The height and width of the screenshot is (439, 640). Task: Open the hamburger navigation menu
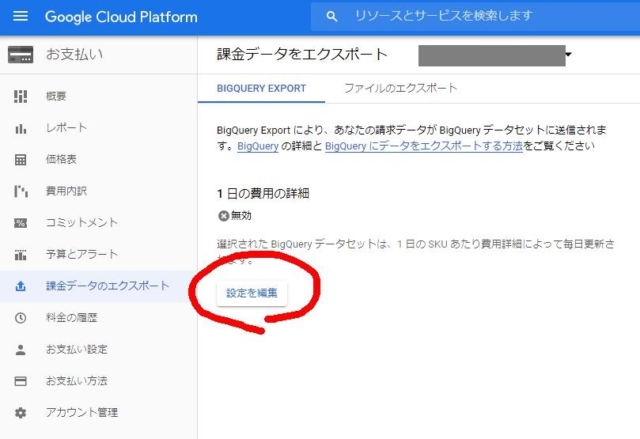20,16
